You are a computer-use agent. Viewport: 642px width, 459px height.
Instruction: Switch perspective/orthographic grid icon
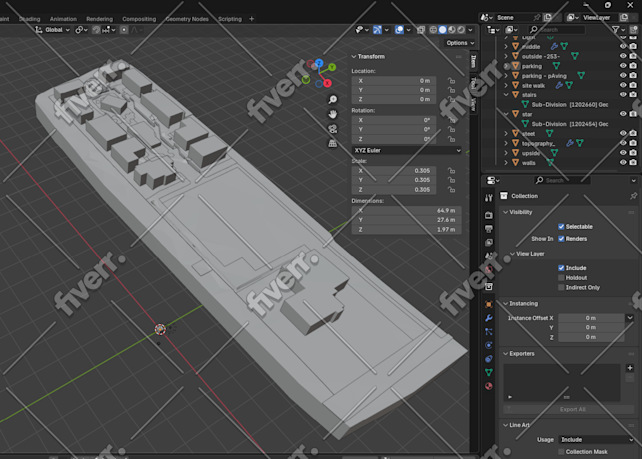(332, 143)
